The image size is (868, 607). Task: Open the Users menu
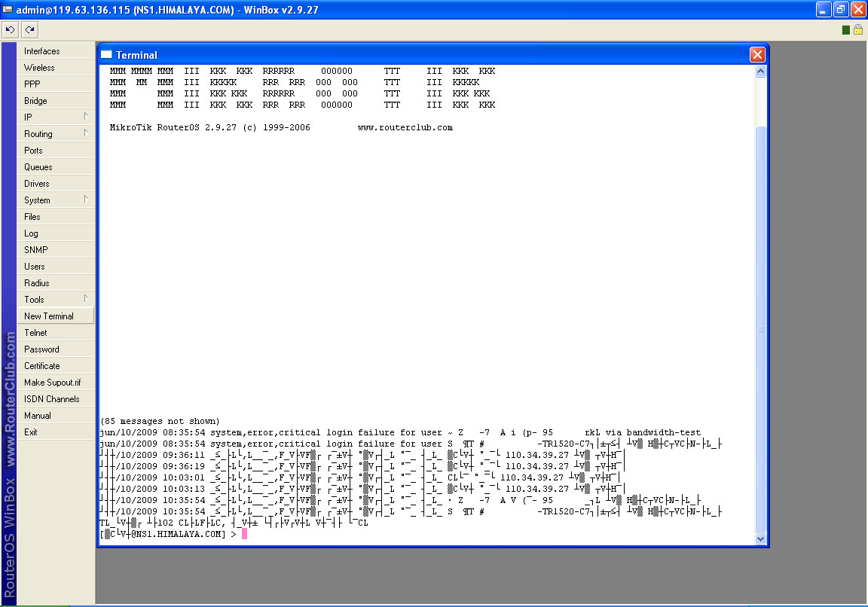point(56,267)
